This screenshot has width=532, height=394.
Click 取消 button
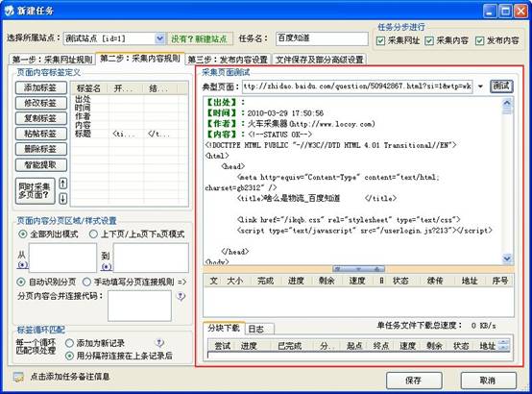(x=488, y=381)
